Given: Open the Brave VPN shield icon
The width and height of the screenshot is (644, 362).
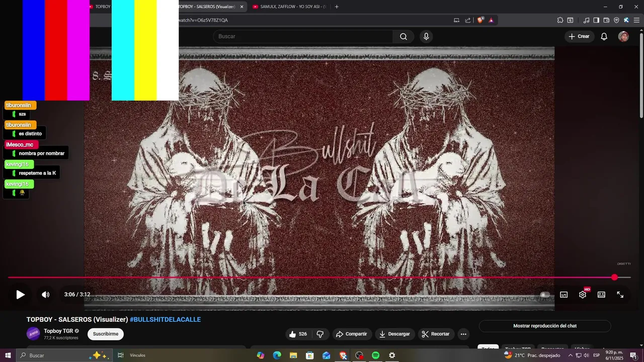Looking at the screenshot, I should click(x=616, y=20).
